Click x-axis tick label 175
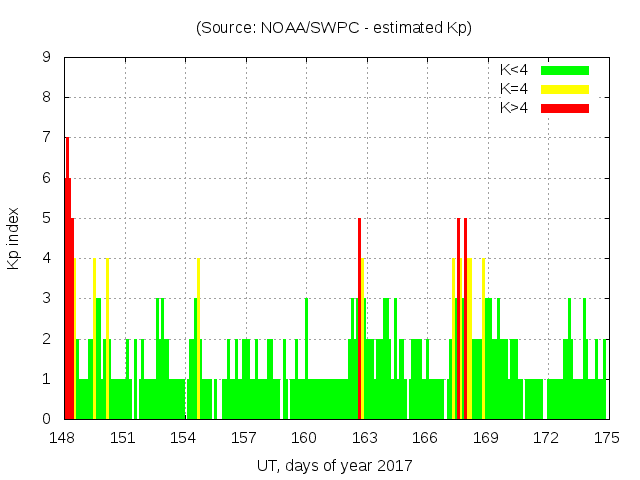Image resolution: width=640 pixels, height=480 pixels. 606,438
